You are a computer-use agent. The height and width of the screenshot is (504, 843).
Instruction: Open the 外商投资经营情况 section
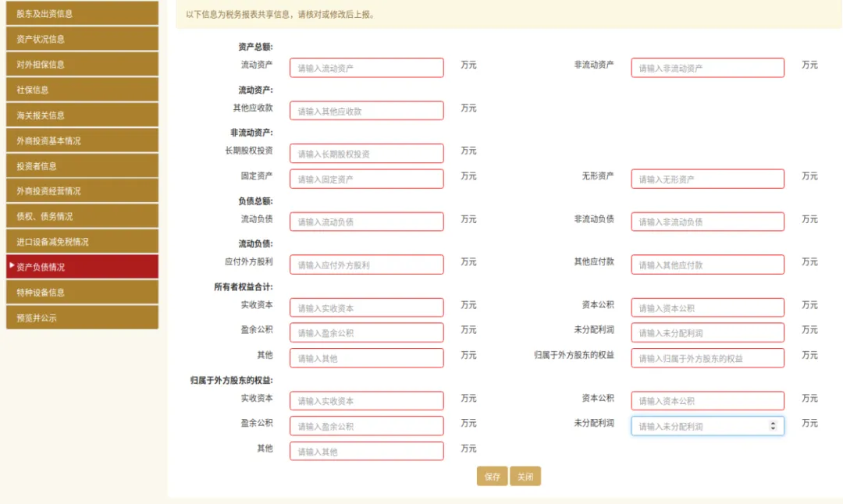point(82,191)
